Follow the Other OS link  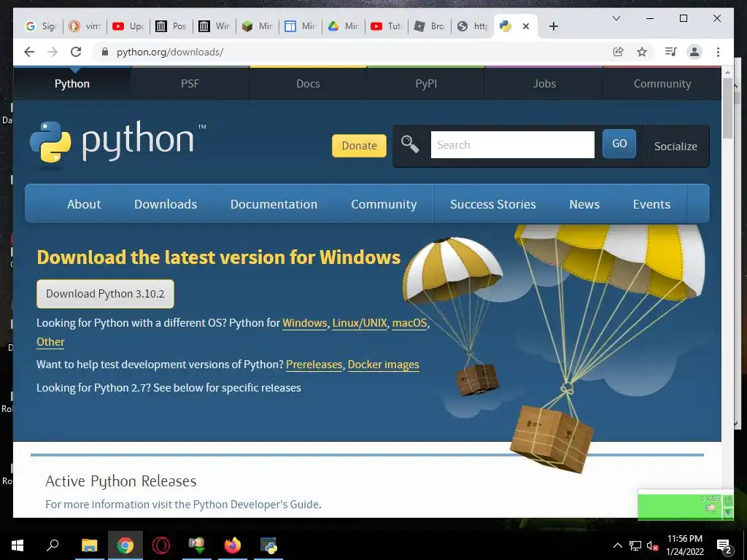coord(50,342)
